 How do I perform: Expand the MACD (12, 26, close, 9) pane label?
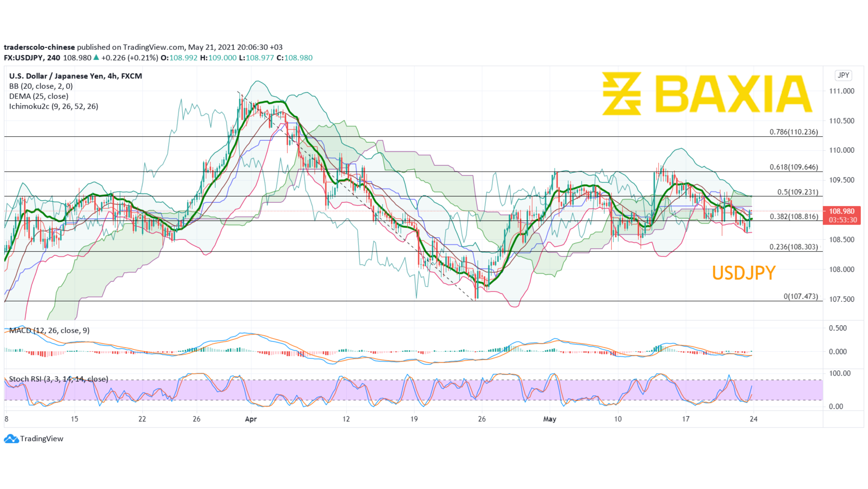click(x=49, y=330)
